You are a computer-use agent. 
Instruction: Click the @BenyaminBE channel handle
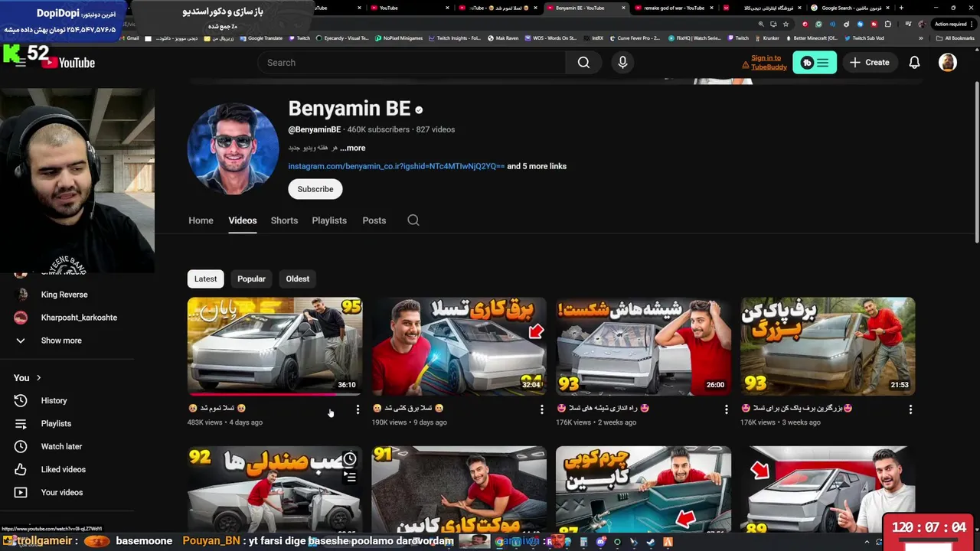(x=314, y=129)
